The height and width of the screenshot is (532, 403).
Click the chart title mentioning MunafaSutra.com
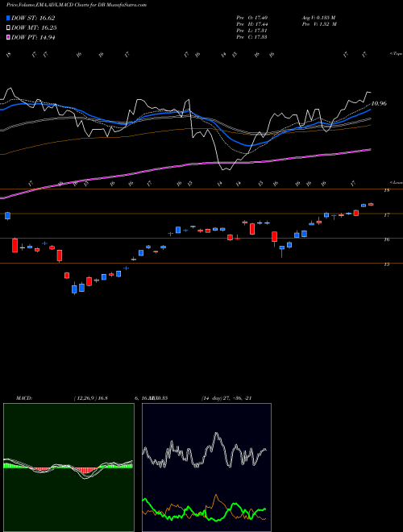point(77,5)
